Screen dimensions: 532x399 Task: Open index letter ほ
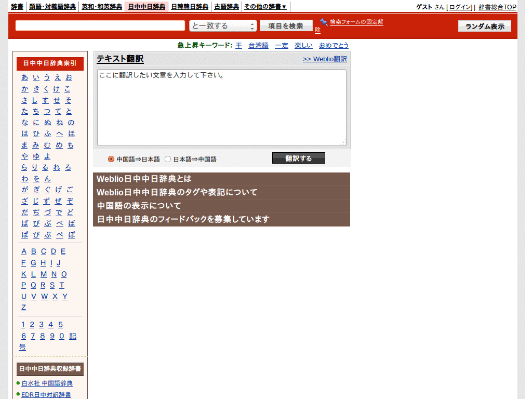click(71, 134)
